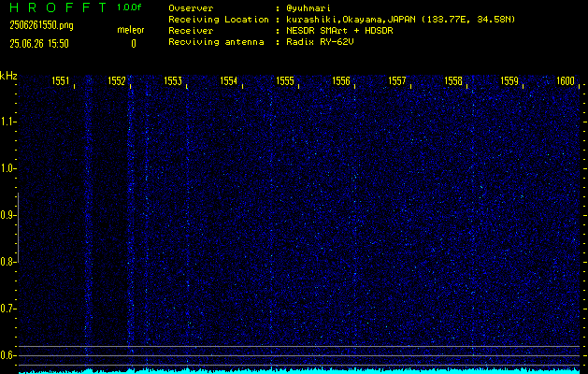Screen dimensions: 588x374
Task: Click the 1559 time marker
Action: [x=509, y=81]
